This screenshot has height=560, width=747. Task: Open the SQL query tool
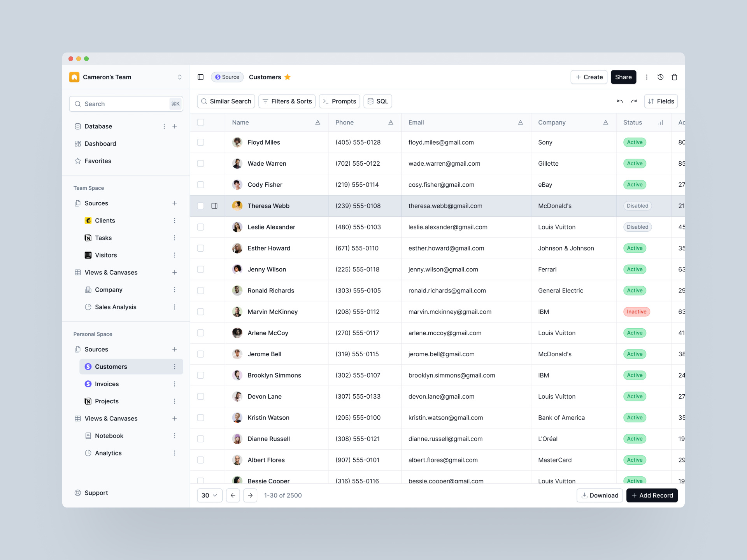point(377,101)
